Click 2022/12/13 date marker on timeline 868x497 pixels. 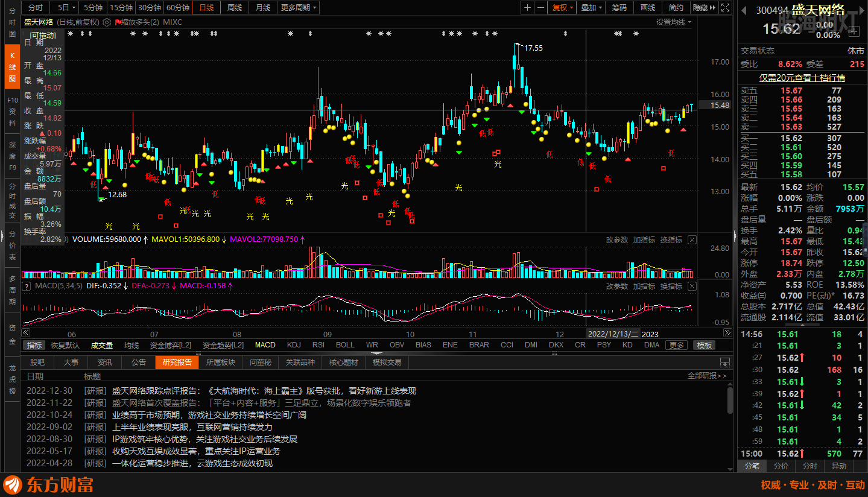coord(612,334)
